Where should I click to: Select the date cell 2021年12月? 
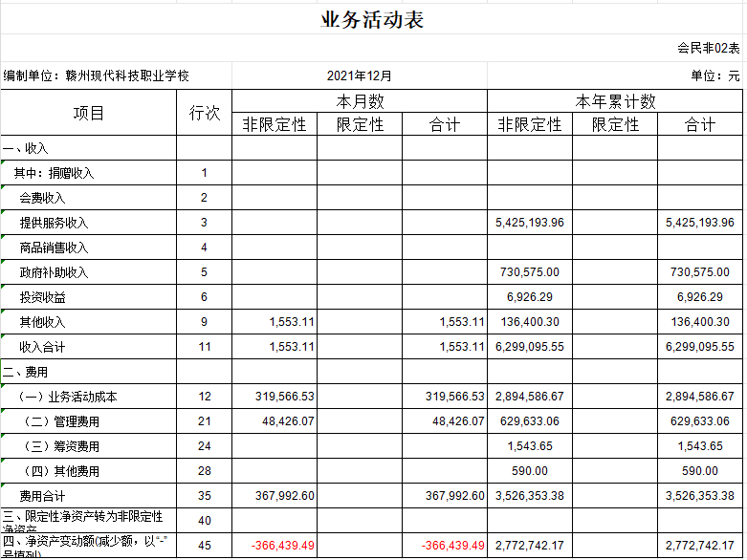(359, 75)
